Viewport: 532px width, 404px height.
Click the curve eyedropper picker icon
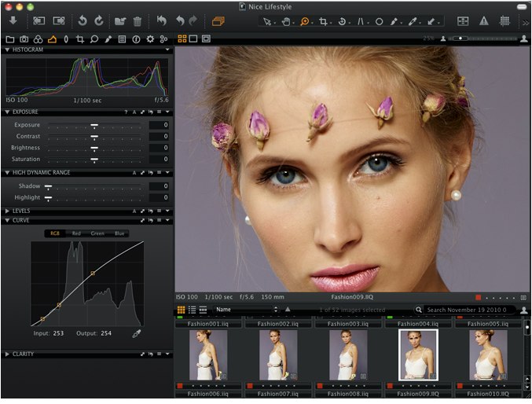pyautogui.click(x=136, y=334)
